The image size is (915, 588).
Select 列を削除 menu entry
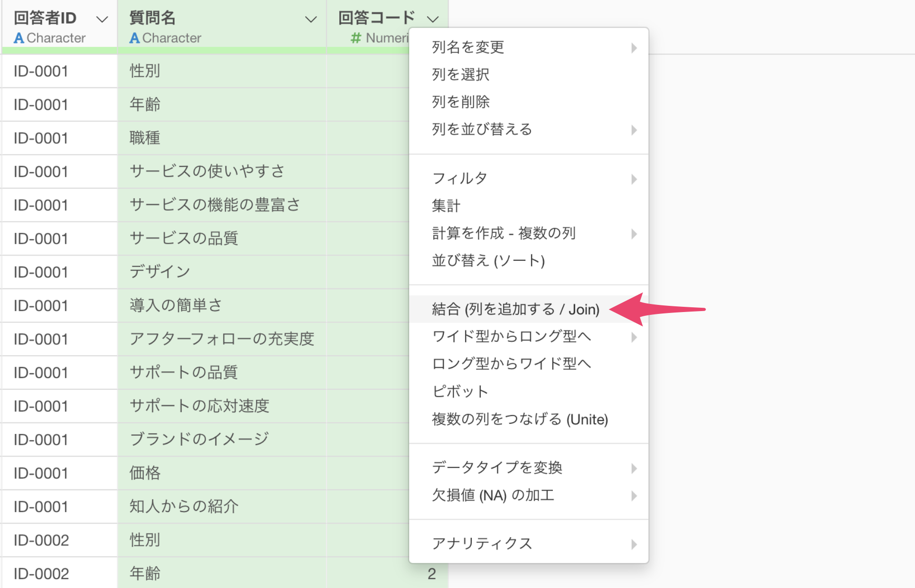[460, 102]
